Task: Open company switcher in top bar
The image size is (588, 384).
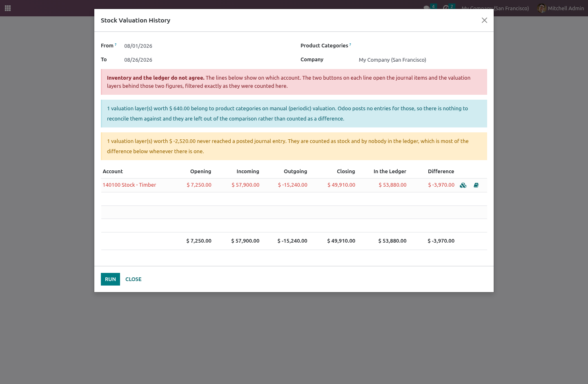Action: [495, 8]
